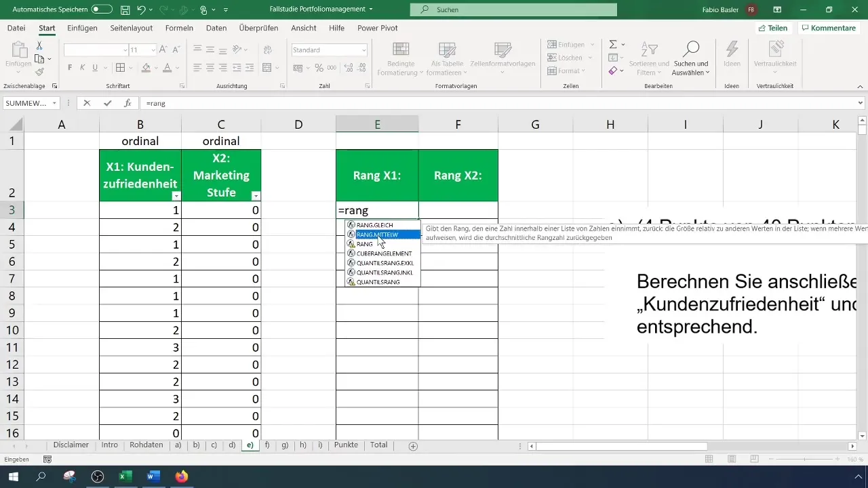The width and height of the screenshot is (868, 488).
Task: Click the Kommentare button
Action: pos(829,28)
